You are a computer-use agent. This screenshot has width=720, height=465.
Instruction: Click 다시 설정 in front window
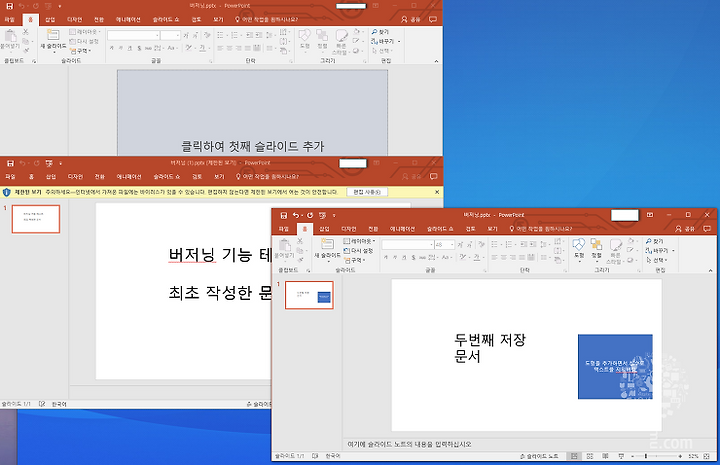click(358, 251)
